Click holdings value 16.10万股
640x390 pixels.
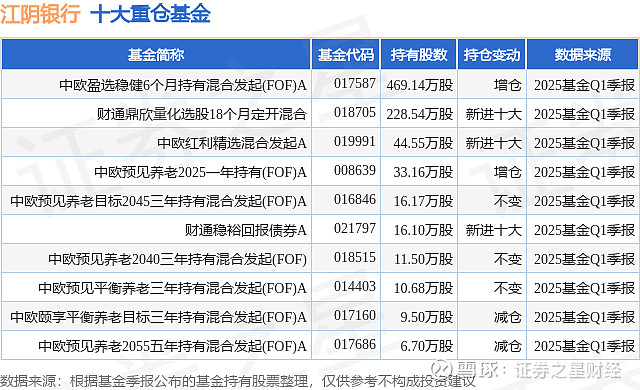pyautogui.click(x=423, y=230)
